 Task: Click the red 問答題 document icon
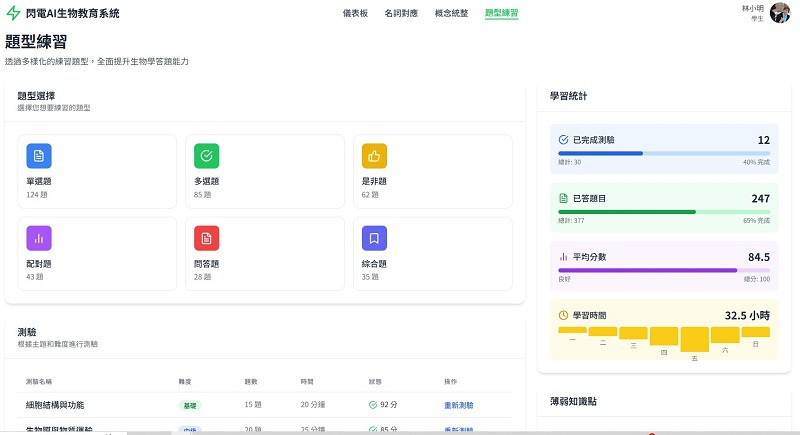206,238
